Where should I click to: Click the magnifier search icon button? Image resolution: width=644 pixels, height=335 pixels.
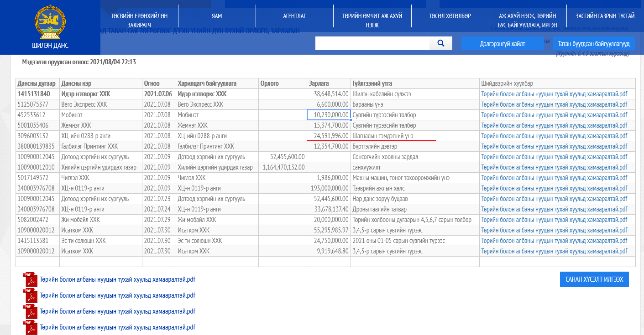point(441,43)
